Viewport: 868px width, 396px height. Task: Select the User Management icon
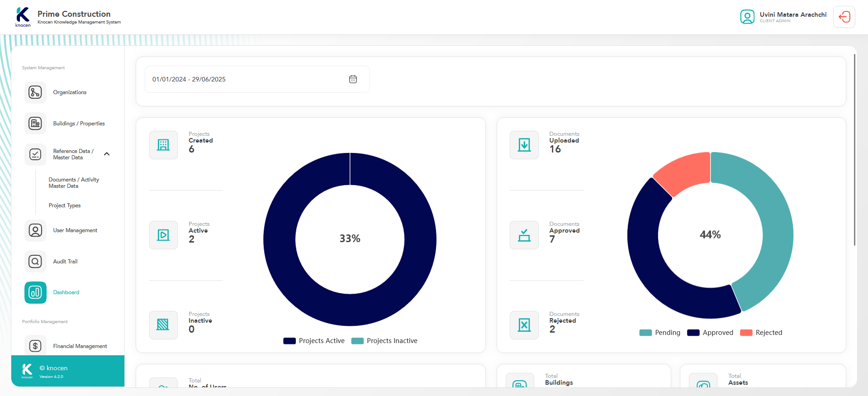(x=35, y=230)
